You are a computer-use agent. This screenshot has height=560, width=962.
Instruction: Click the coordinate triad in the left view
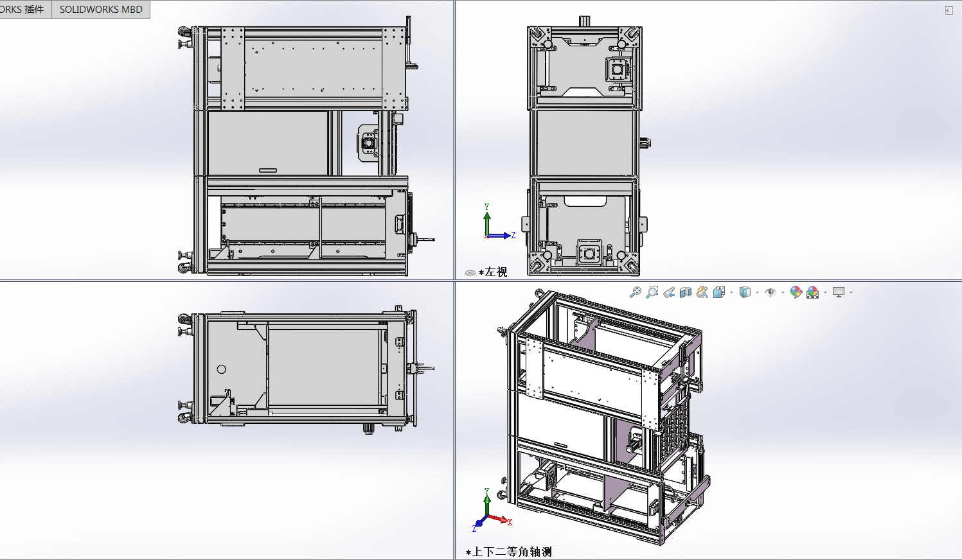499,222
